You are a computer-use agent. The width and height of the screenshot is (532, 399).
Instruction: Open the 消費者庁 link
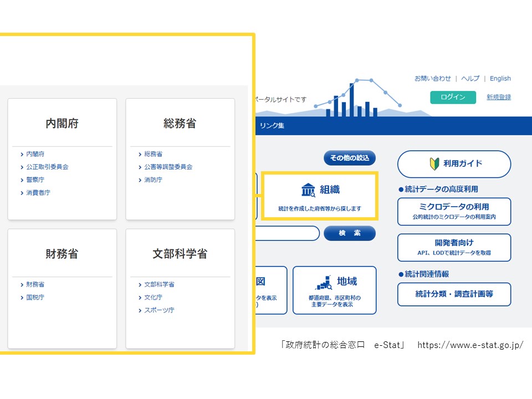pos(38,193)
